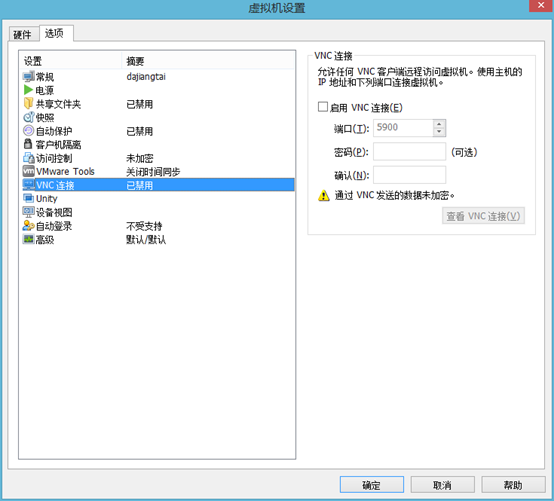Click 已禁用 in the VNC 连接 row
The height and width of the screenshot is (501, 554).
(140, 185)
